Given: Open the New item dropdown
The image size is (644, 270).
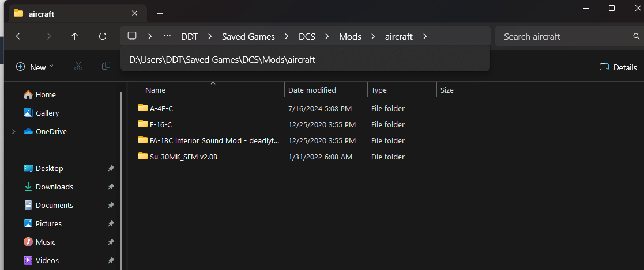Looking at the screenshot, I should click(x=35, y=67).
